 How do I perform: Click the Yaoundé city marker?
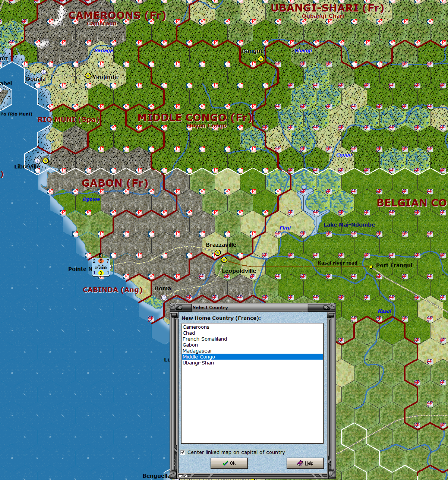click(88, 76)
